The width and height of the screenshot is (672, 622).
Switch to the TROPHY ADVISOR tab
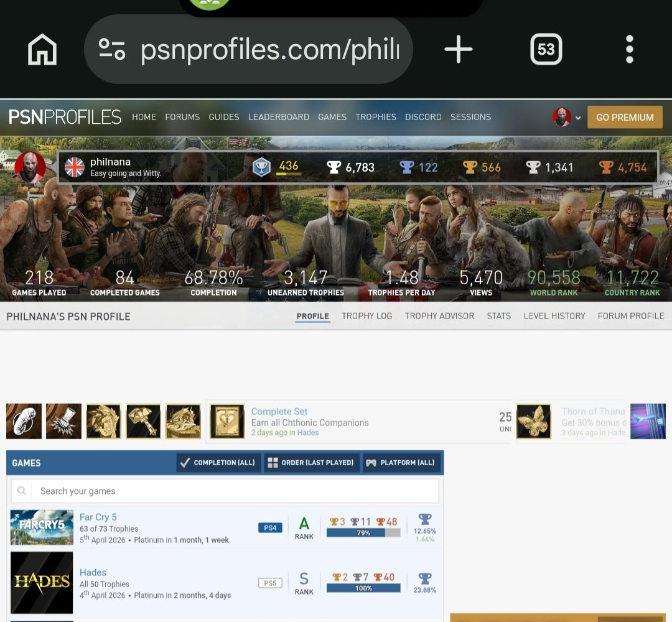439,316
